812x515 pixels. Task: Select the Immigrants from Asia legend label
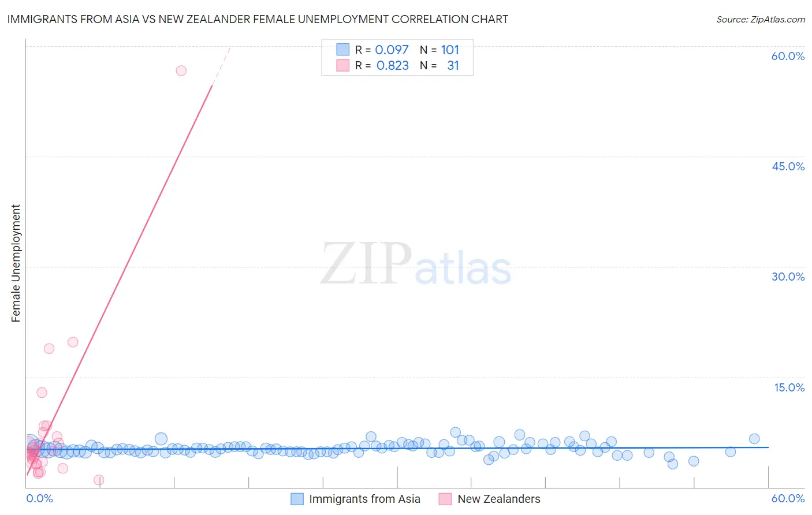(x=364, y=499)
